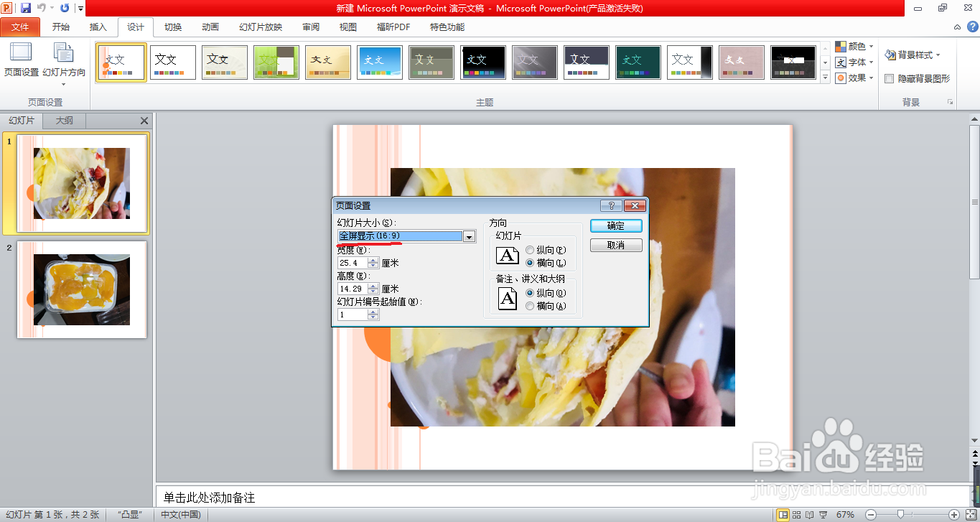
Task: Switch to Reading view
Action: coord(810,514)
